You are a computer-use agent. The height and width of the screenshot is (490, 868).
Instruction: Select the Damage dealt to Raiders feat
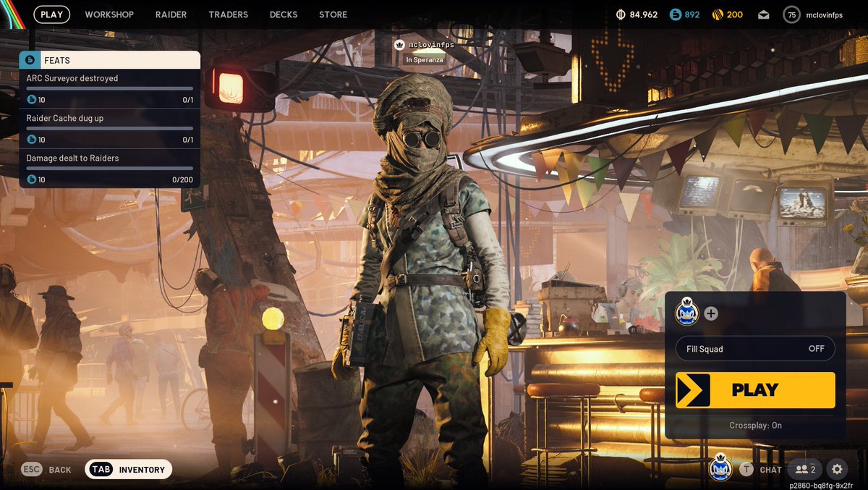coord(110,169)
